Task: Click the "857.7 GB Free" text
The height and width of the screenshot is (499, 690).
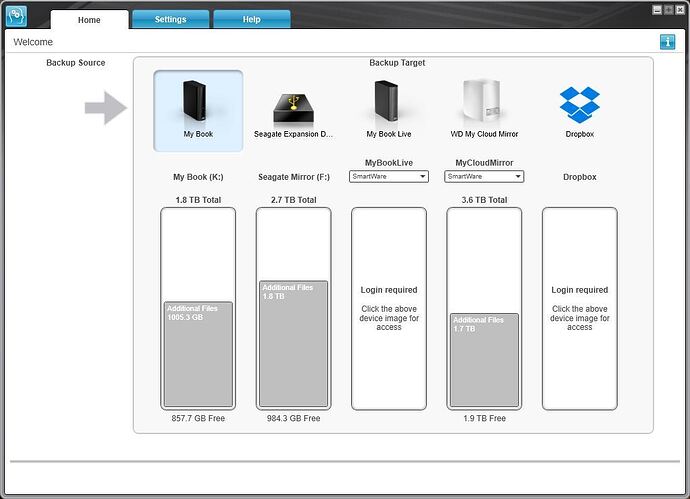Action: point(198,418)
